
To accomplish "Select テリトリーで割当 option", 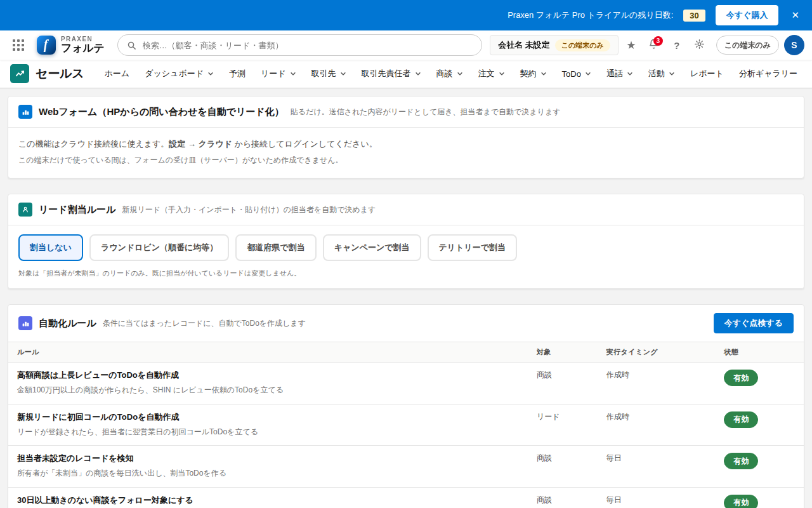I will [472, 248].
